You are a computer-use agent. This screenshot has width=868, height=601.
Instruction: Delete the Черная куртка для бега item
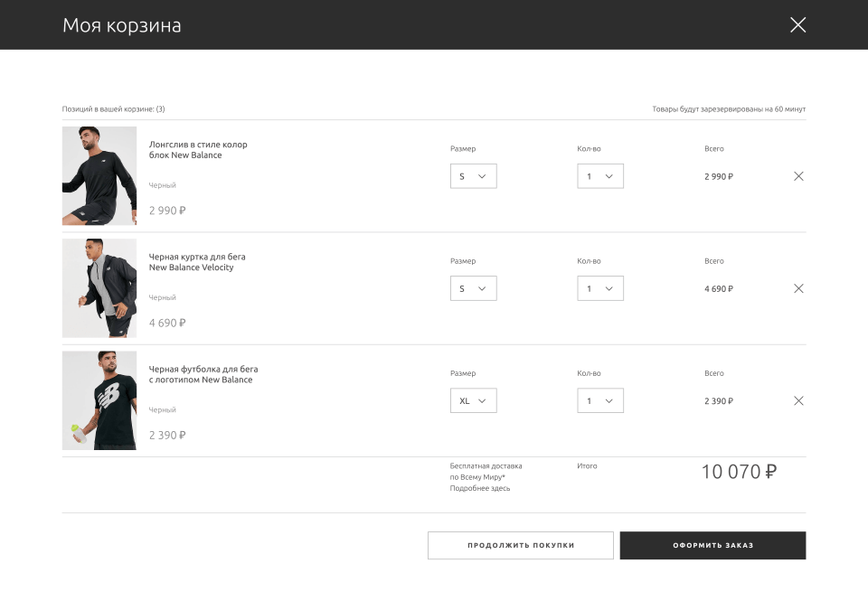(798, 288)
